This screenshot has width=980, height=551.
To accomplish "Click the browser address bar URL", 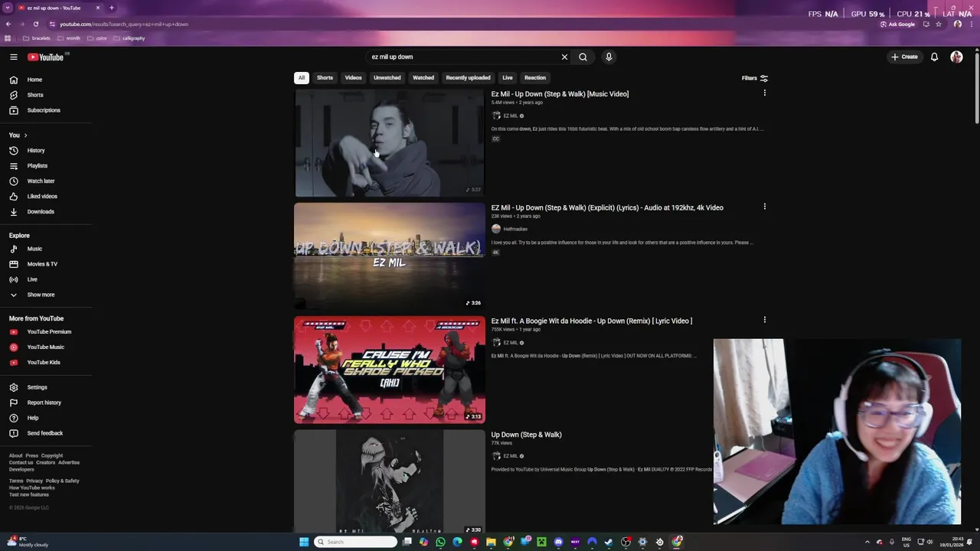I will 124,24.
